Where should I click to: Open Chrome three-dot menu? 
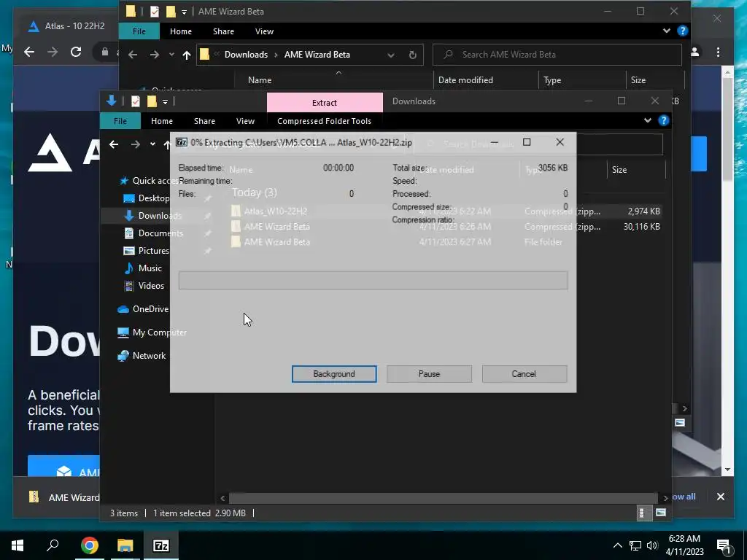pos(718,52)
